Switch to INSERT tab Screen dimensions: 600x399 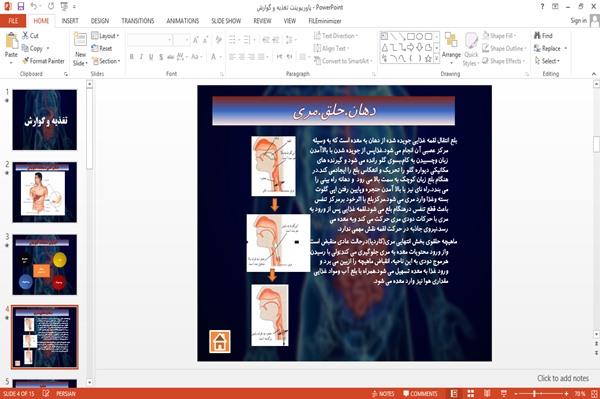pos(70,21)
